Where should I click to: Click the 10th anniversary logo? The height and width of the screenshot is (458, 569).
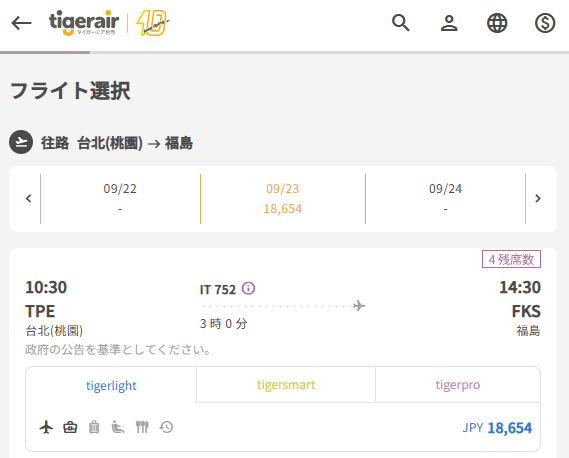click(153, 23)
